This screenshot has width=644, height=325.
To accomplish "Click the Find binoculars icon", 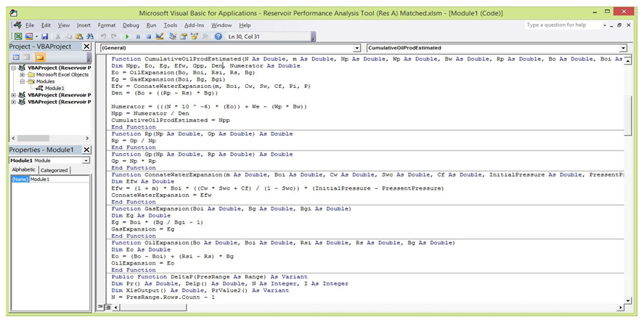I will [x=89, y=36].
